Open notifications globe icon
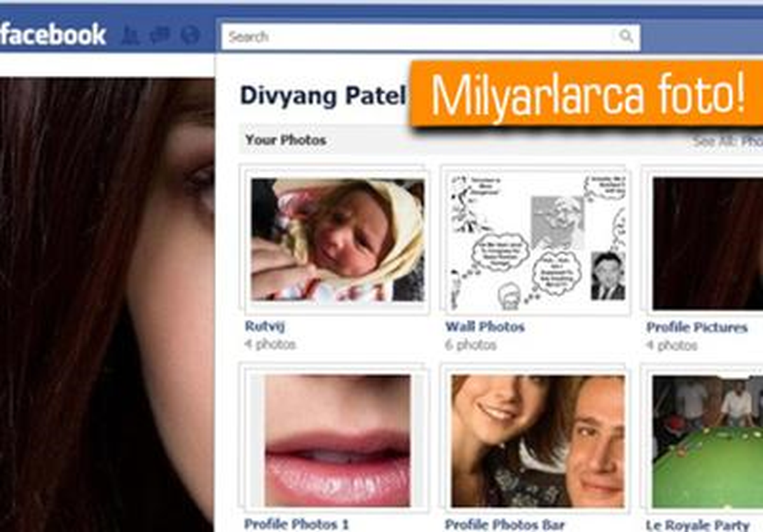This screenshot has width=763, height=532. click(189, 35)
